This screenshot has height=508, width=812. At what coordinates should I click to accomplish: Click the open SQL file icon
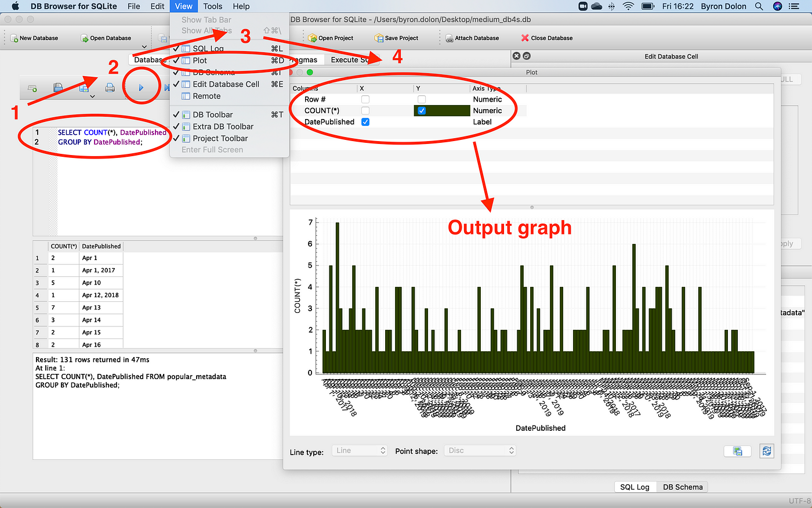[x=58, y=88]
